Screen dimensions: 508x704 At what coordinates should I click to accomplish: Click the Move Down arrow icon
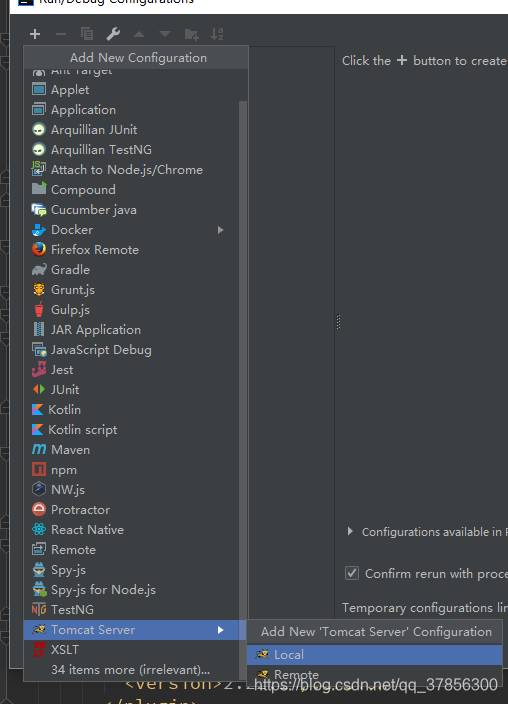pyautogui.click(x=165, y=34)
